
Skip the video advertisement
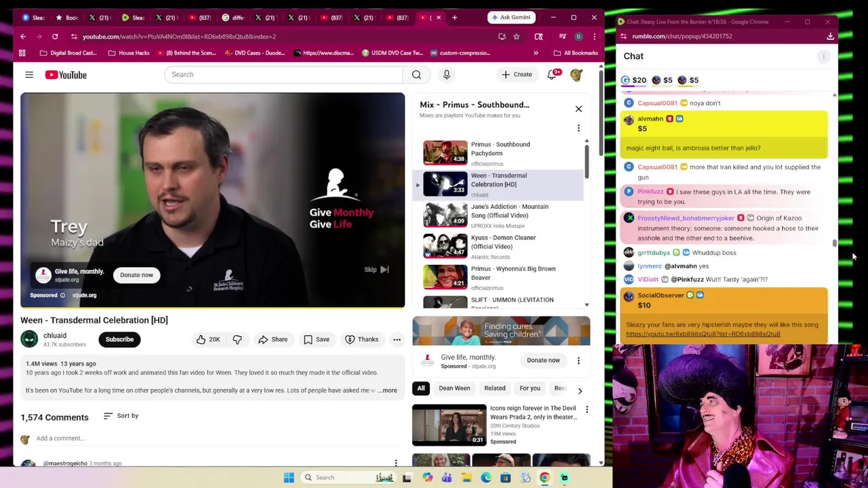376,270
